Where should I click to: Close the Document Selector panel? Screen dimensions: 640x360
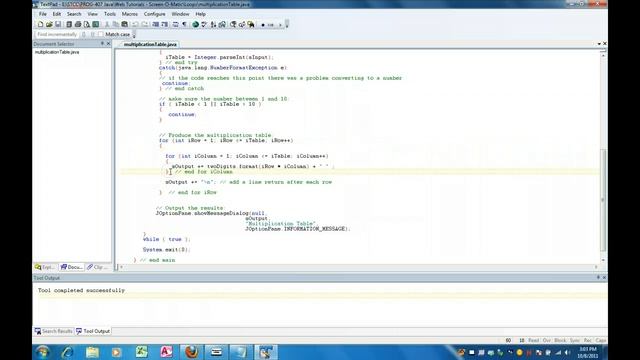(x=108, y=44)
